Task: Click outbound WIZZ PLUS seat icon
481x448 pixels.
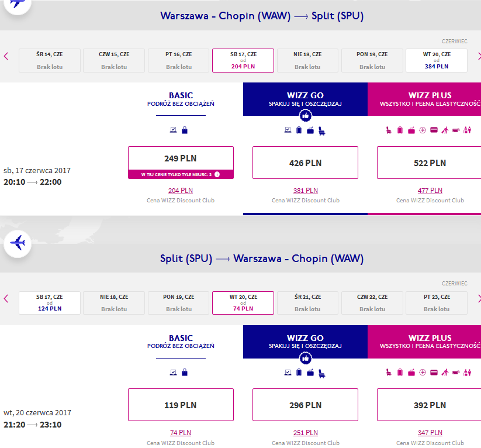Action: 389,130
